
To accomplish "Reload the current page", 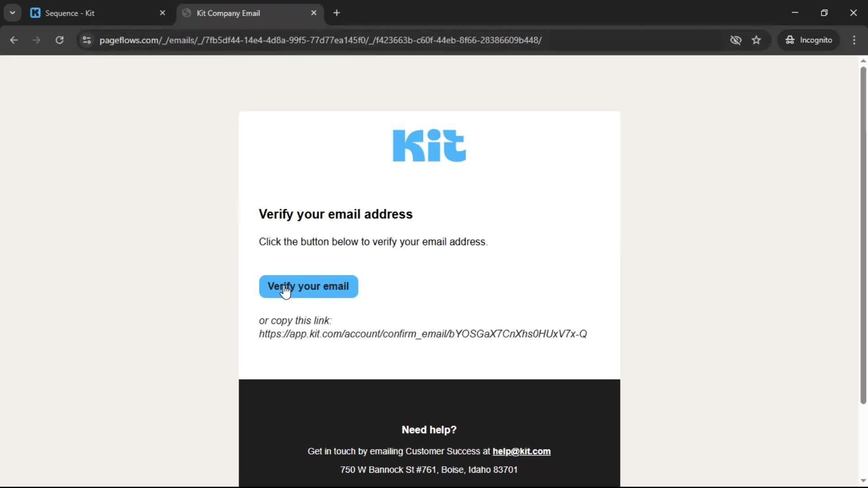I will [59, 40].
